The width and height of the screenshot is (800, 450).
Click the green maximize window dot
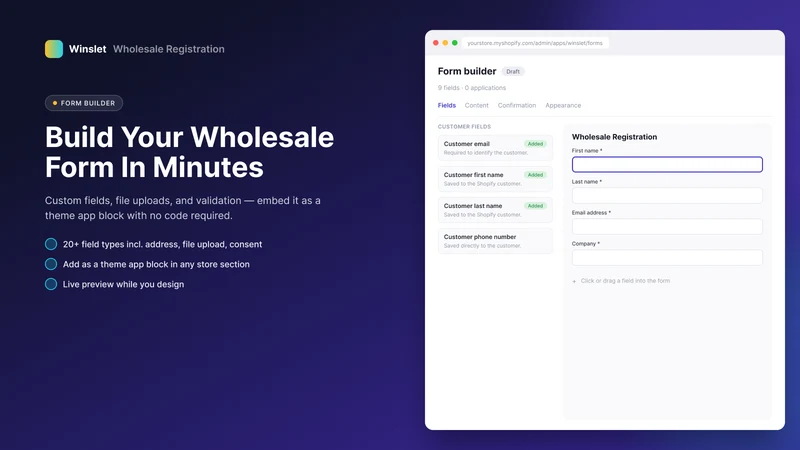click(455, 43)
